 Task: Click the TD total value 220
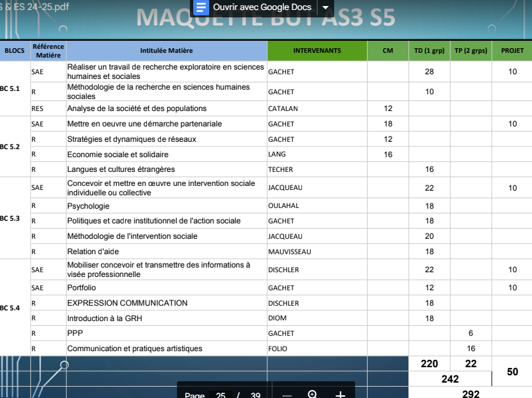click(x=429, y=364)
